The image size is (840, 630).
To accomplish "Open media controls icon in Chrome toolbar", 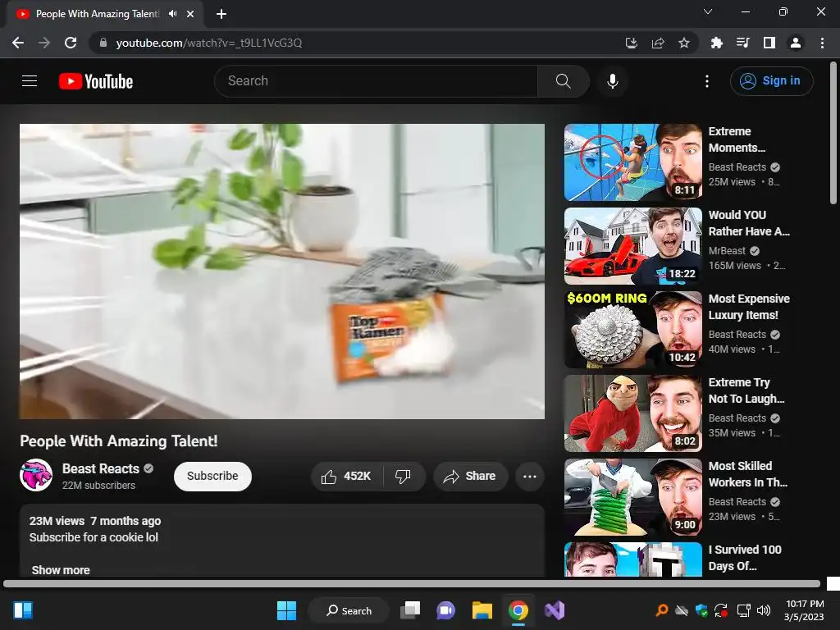I will tap(743, 43).
